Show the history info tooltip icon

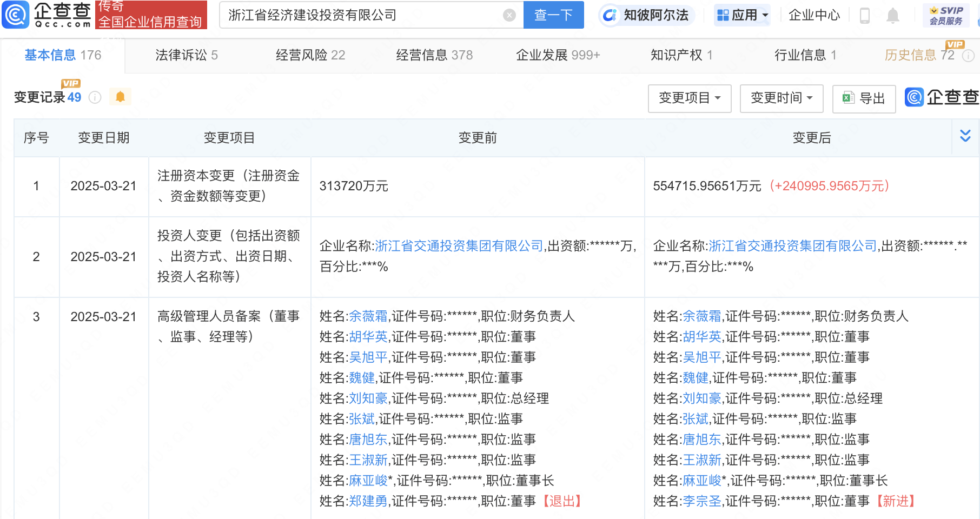[969, 55]
